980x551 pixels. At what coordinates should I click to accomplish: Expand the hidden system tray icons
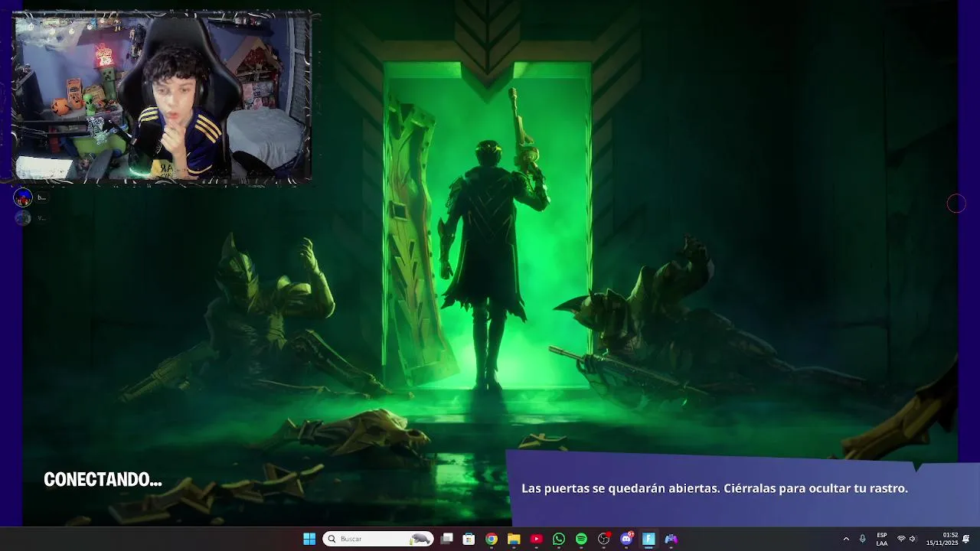point(846,539)
